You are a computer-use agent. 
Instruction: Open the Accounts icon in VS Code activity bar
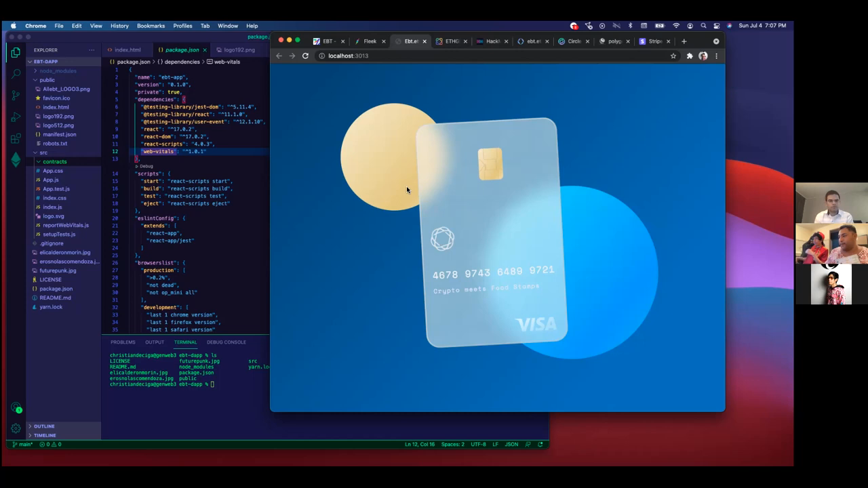16,408
